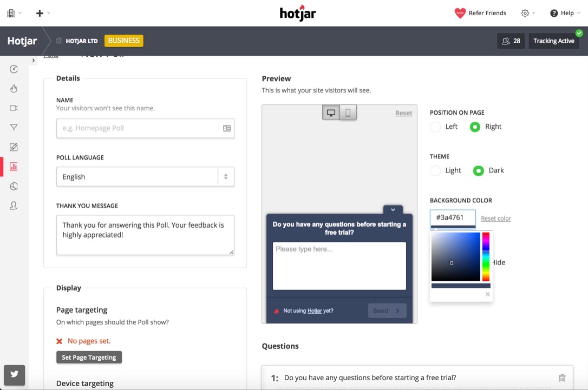Open the organization building icon menu
Screen dimensions: 588x390
point(11,13)
